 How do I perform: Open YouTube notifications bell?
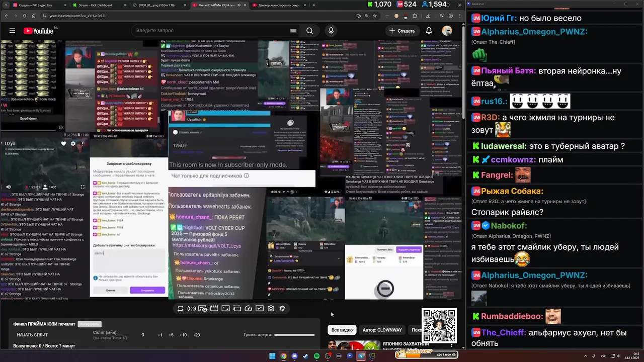coord(429,31)
